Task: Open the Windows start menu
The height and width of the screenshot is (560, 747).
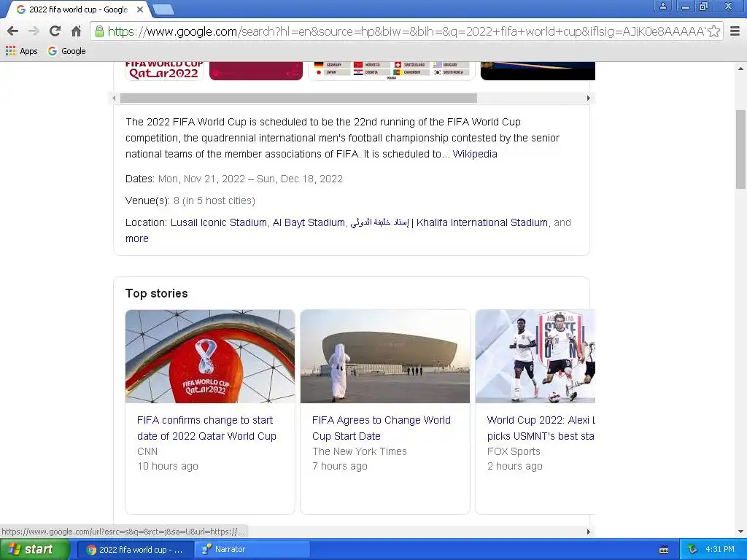Action: point(35,550)
